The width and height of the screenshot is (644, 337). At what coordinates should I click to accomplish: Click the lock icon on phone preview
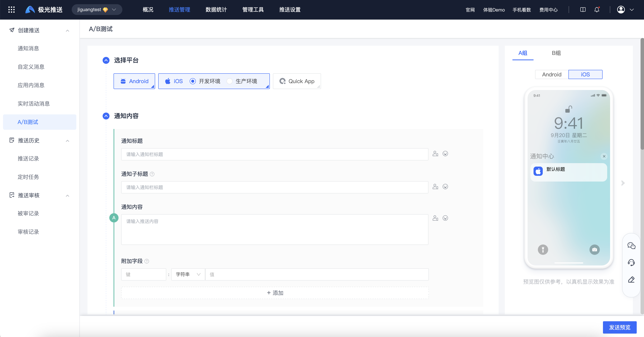(x=569, y=109)
